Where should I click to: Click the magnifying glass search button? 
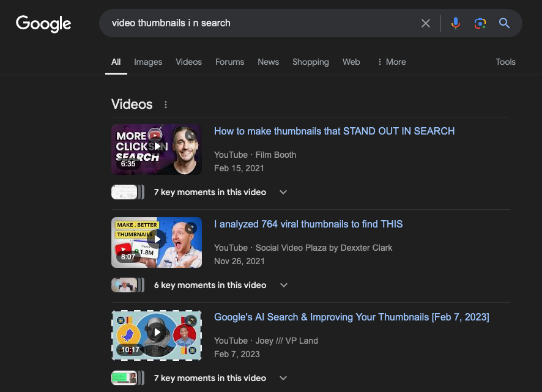tap(504, 23)
